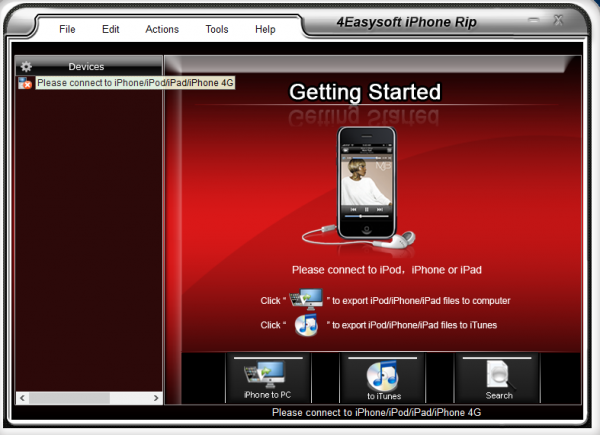Click the left arrow of Devices scrollbar
The width and height of the screenshot is (600, 435).
click(23, 398)
